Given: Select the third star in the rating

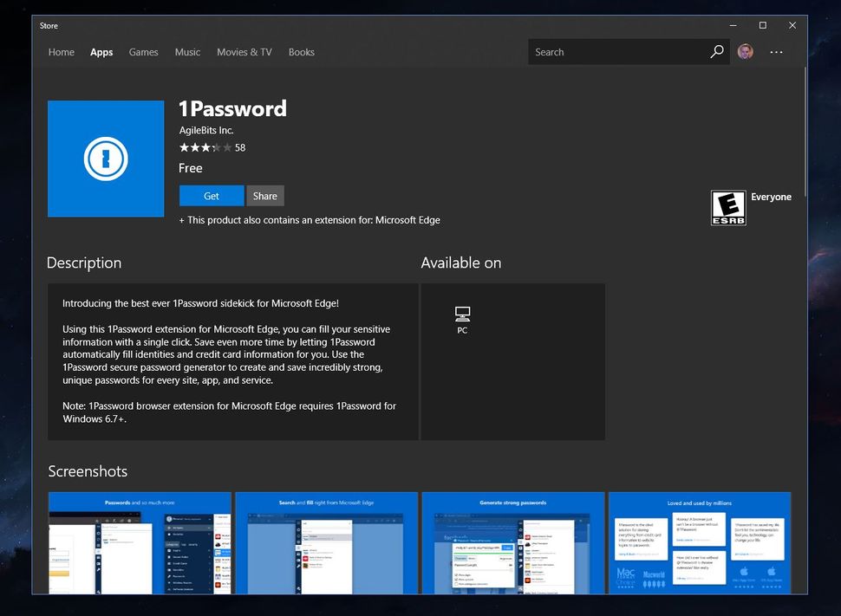Looking at the screenshot, I should point(206,147).
